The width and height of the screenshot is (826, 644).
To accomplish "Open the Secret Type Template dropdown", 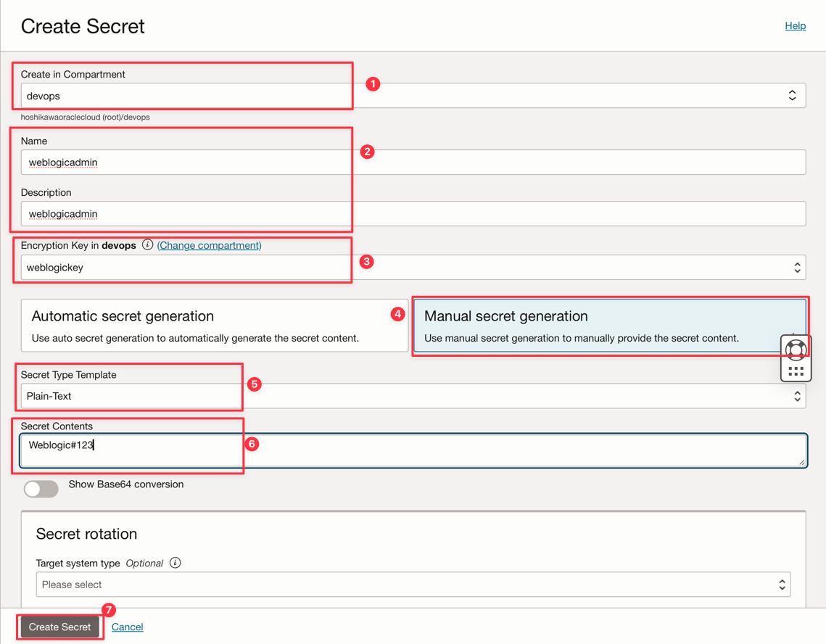I will 413,396.
